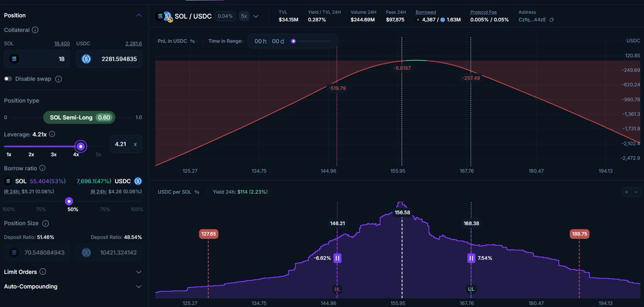Click the lower range handle near -6.62%
The height and width of the screenshot is (307, 644).
338,258
